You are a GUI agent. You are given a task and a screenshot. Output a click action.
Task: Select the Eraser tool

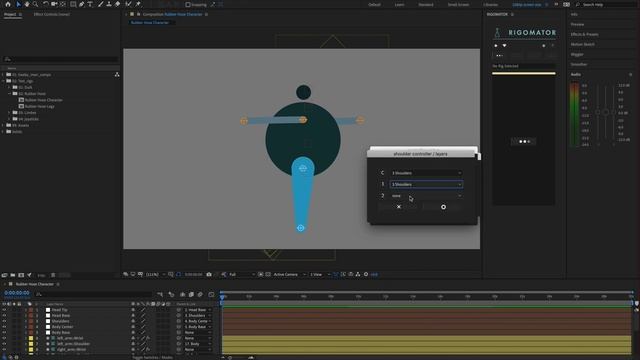point(118,4)
